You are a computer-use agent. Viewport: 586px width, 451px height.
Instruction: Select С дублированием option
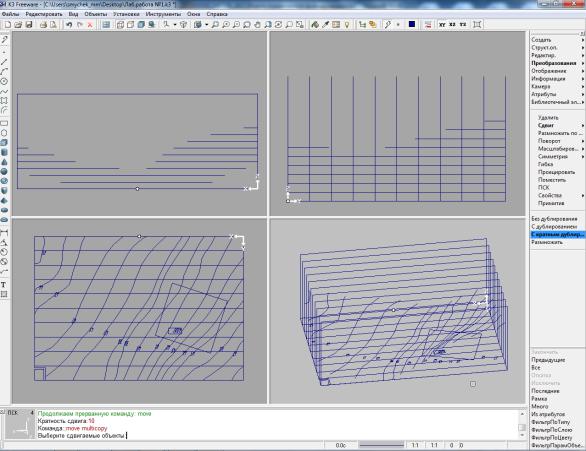(554, 227)
